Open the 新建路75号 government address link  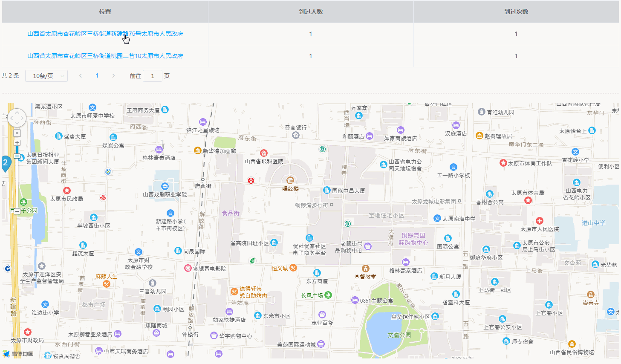pyautogui.click(x=105, y=33)
